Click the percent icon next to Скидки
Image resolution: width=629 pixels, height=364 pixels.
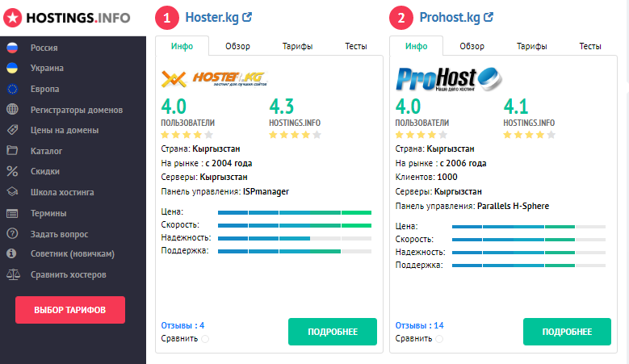(x=12, y=171)
